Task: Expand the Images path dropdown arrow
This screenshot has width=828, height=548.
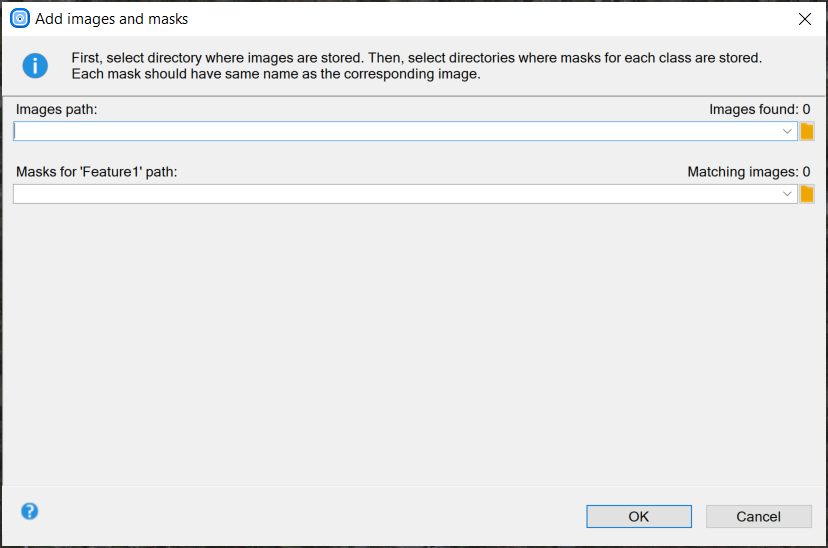Action: click(787, 132)
